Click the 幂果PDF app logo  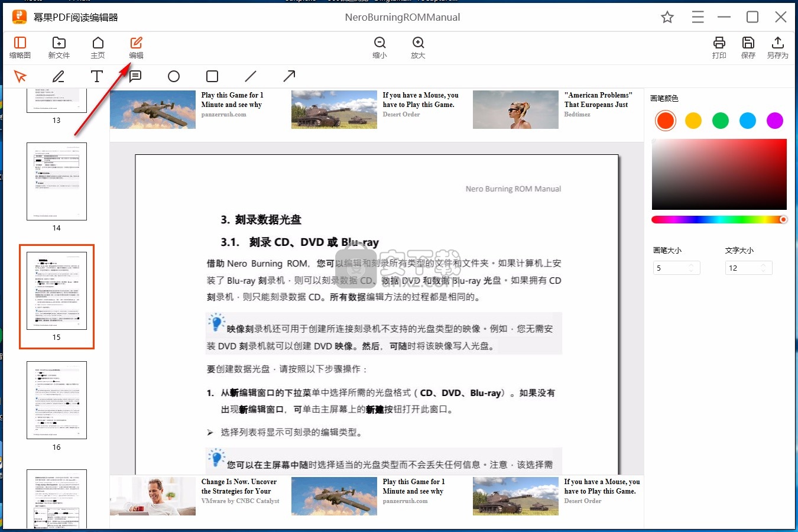coord(20,17)
